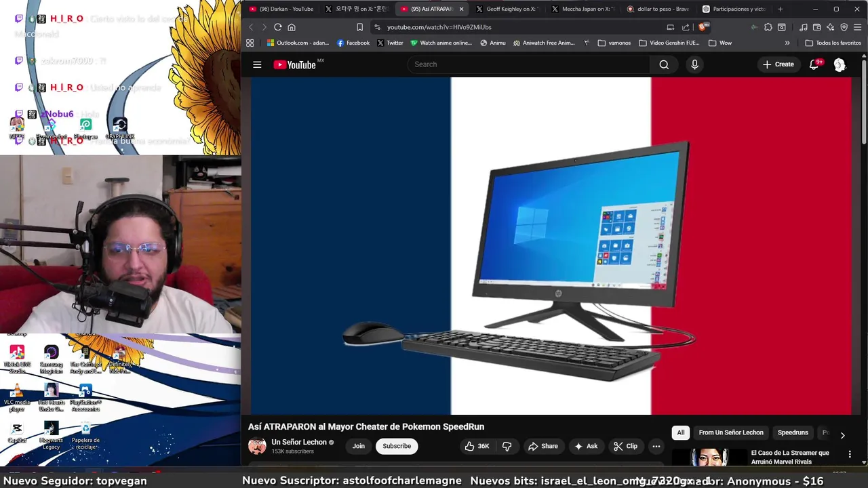The width and height of the screenshot is (868, 488).
Task: Open VLC media player desktop shortcut
Action: click(17, 398)
